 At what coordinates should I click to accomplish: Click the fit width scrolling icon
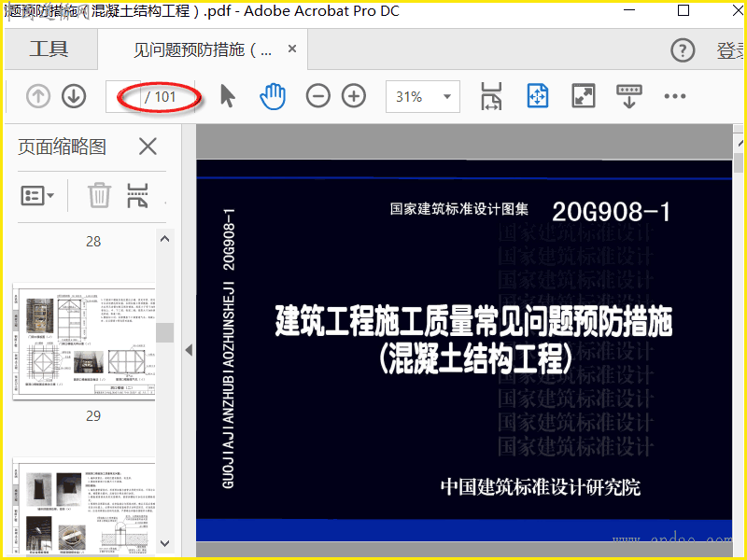pyautogui.click(x=491, y=96)
